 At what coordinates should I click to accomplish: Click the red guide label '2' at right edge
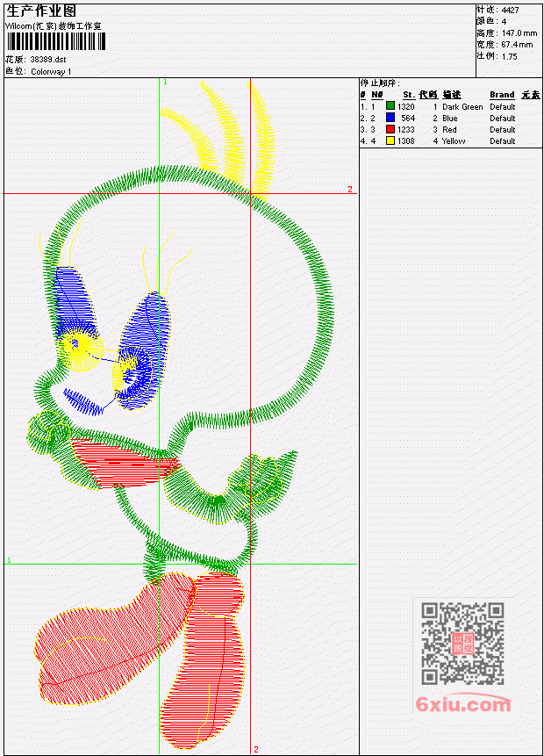tap(350, 189)
